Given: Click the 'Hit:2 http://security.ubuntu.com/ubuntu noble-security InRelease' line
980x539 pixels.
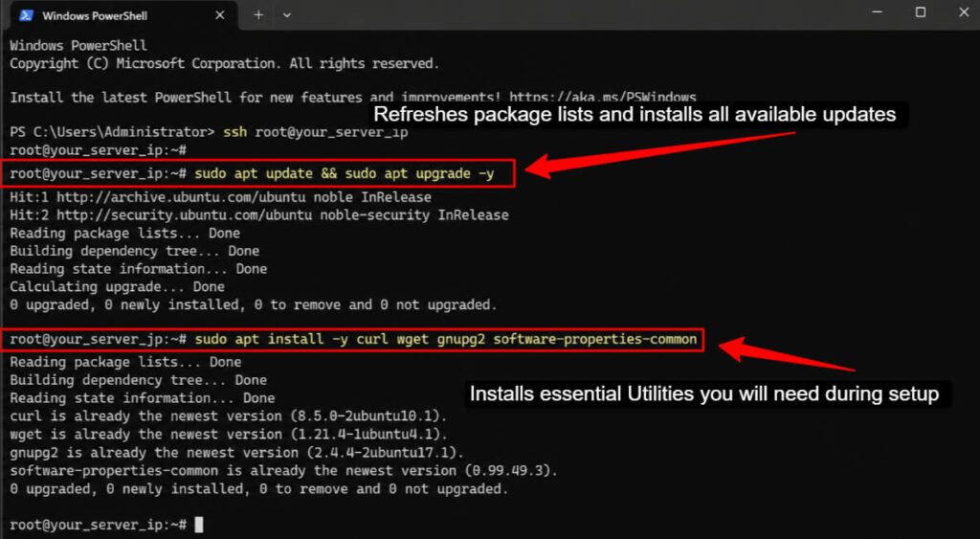Looking at the screenshot, I should (x=259, y=215).
